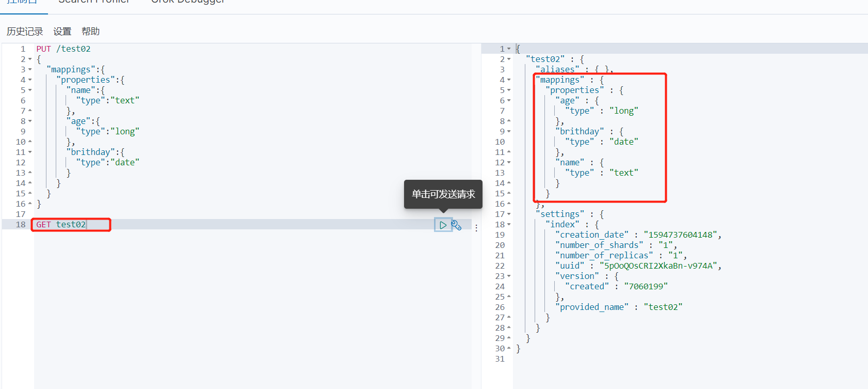868x389 pixels.
Task: Click "type" : "long" in the response
Action: (602, 111)
